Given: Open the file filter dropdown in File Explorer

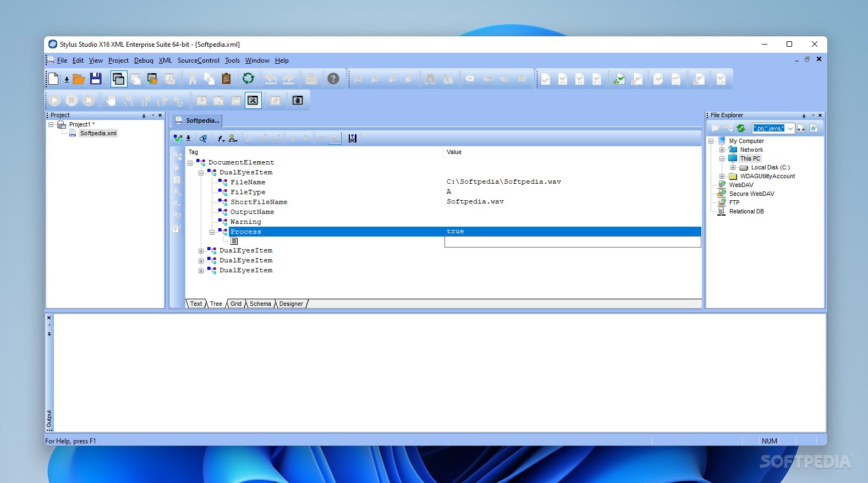Looking at the screenshot, I should pyautogui.click(x=790, y=128).
